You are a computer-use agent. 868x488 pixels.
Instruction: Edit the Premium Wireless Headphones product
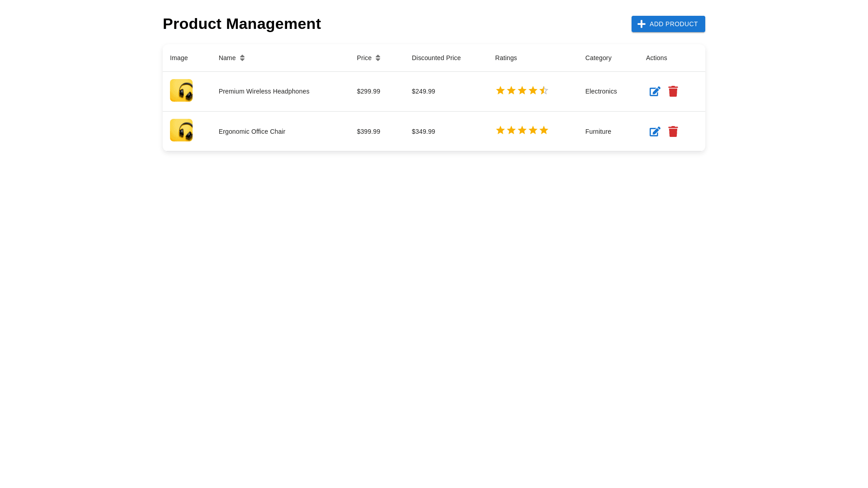655,91
